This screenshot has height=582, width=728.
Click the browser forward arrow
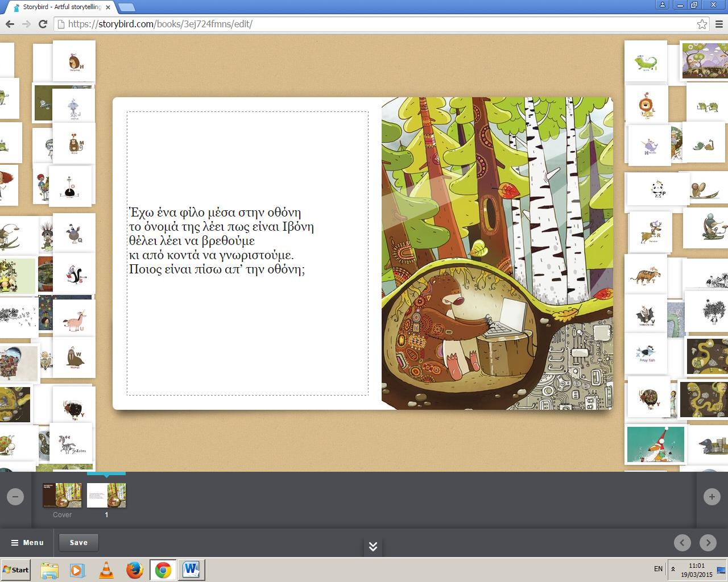pos(26,24)
